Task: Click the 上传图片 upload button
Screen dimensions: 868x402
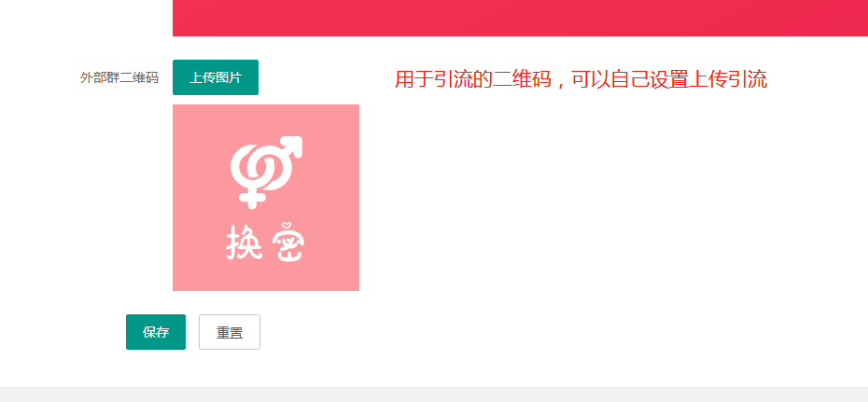Action: pos(216,77)
